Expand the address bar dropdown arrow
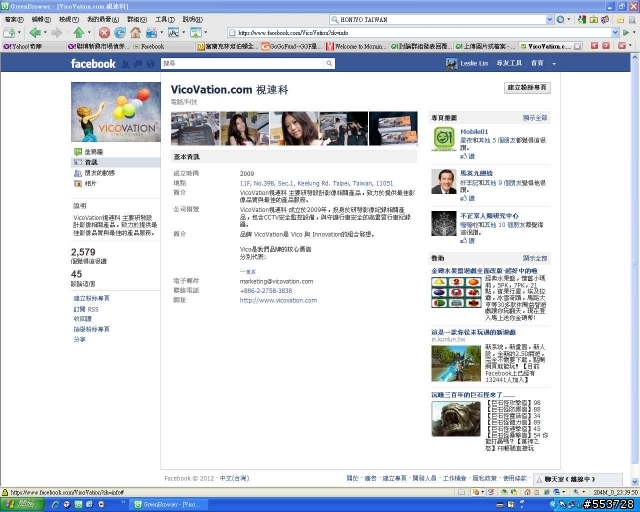 (x=615, y=33)
